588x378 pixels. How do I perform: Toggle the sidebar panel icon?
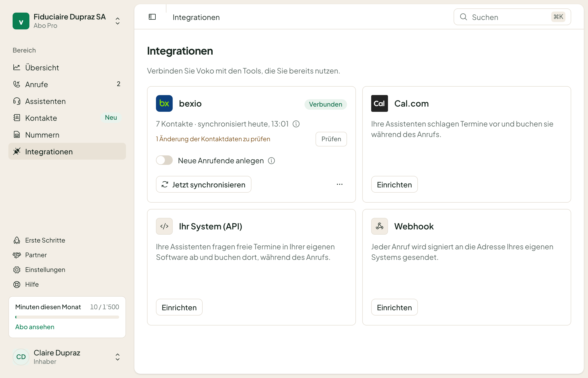coord(152,17)
